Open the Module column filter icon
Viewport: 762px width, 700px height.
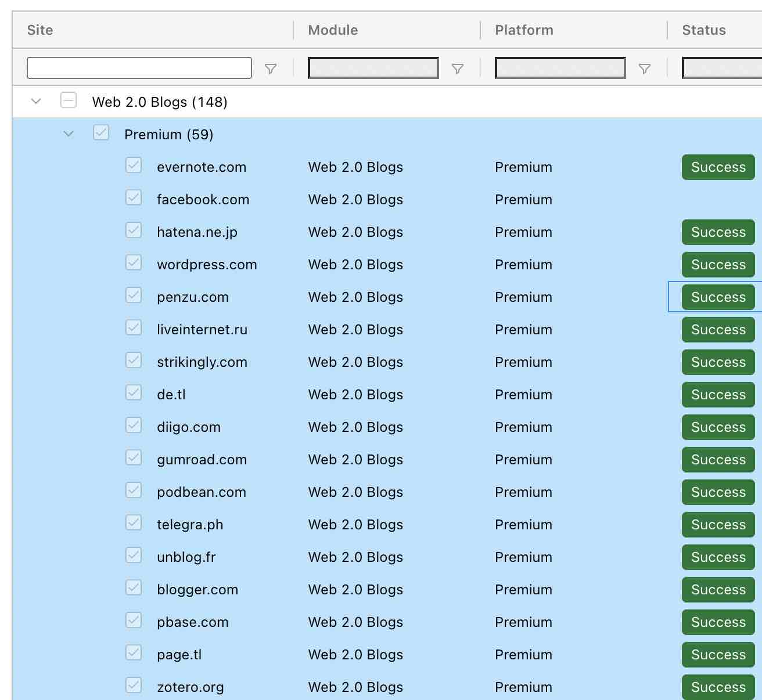tap(458, 68)
